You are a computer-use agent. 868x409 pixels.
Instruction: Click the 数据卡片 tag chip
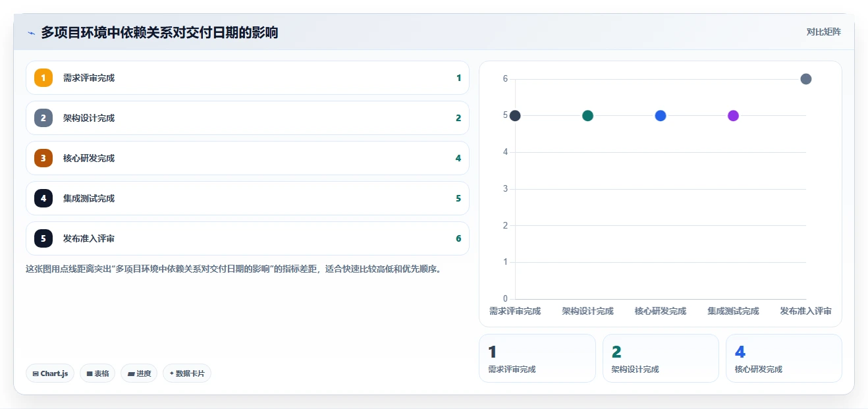coord(187,373)
